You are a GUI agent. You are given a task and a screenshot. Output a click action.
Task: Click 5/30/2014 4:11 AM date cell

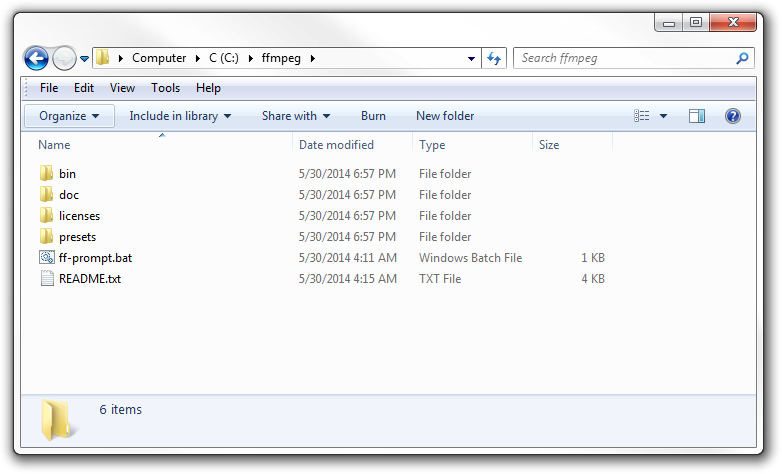(348, 257)
